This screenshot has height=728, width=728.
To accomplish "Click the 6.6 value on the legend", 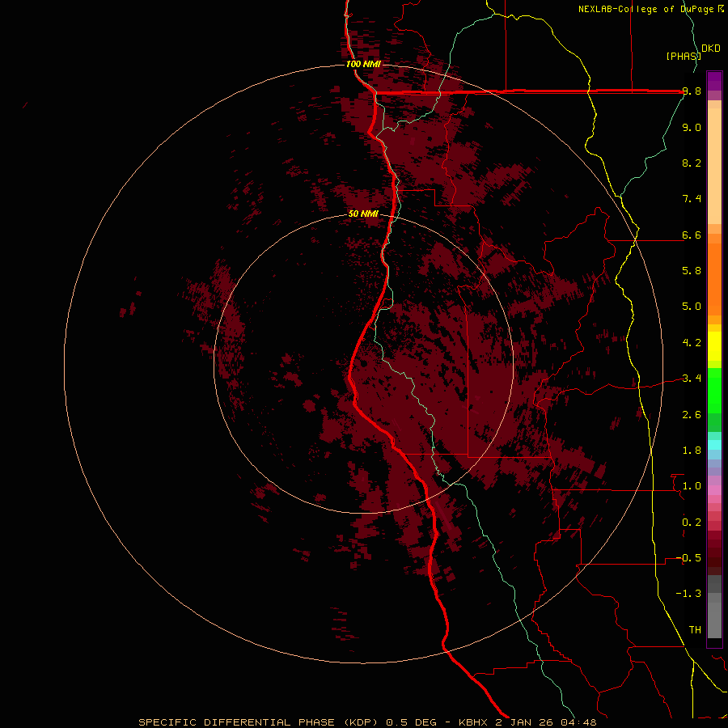I will (x=692, y=235).
